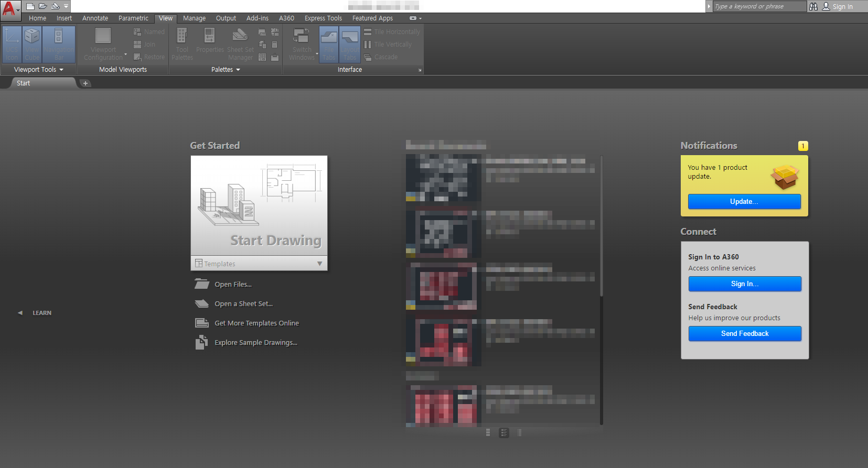Click Open a Sheet Set...
Viewport: 868px width, 468px height.
point(234,303)
